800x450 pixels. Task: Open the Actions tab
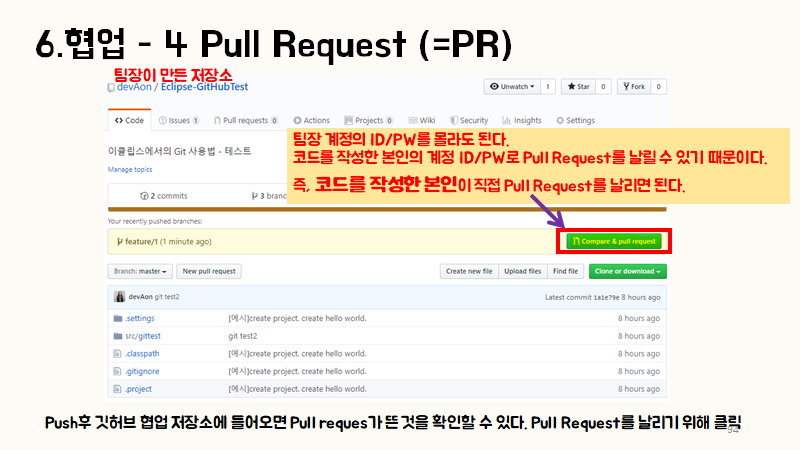tap(312, 120)
